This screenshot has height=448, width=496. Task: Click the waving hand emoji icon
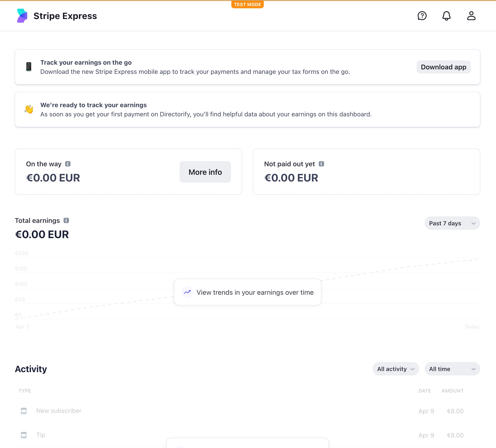point(29,109)
